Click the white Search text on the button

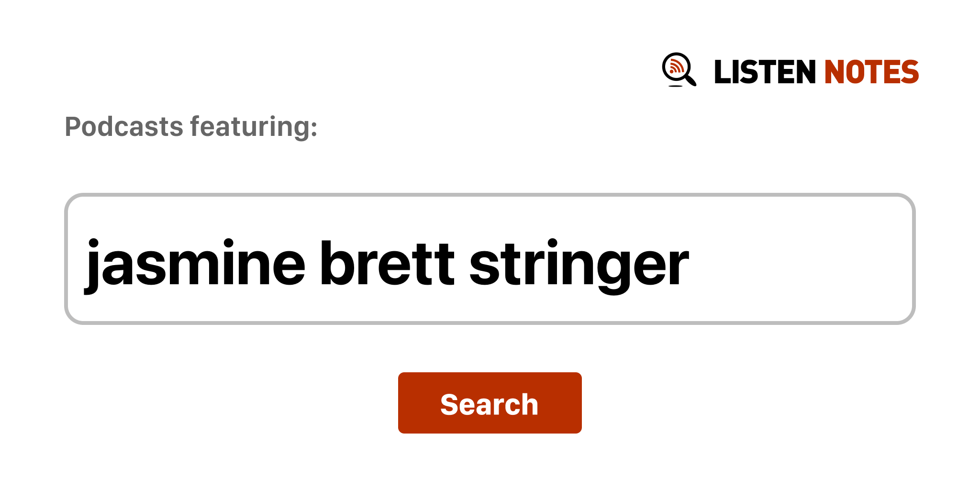coord(489,404)
